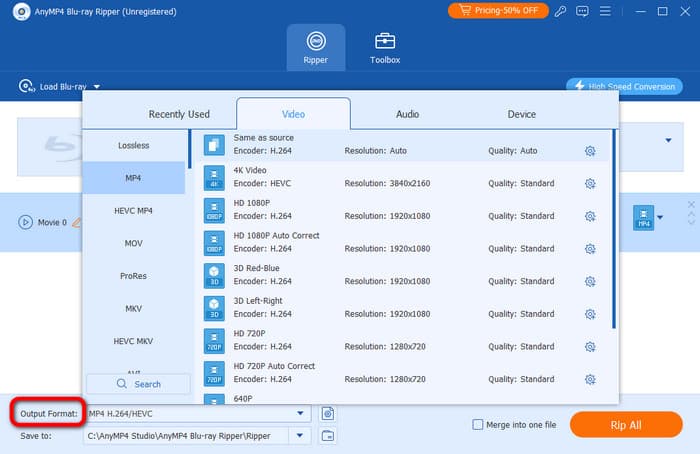Open settings gear for 3D Left-Right

tap(590, 314)
